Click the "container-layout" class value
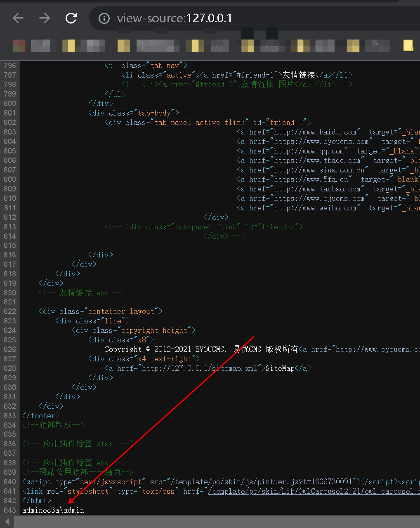420x528 pixels. pyautogui.click(x=121, y=311)
